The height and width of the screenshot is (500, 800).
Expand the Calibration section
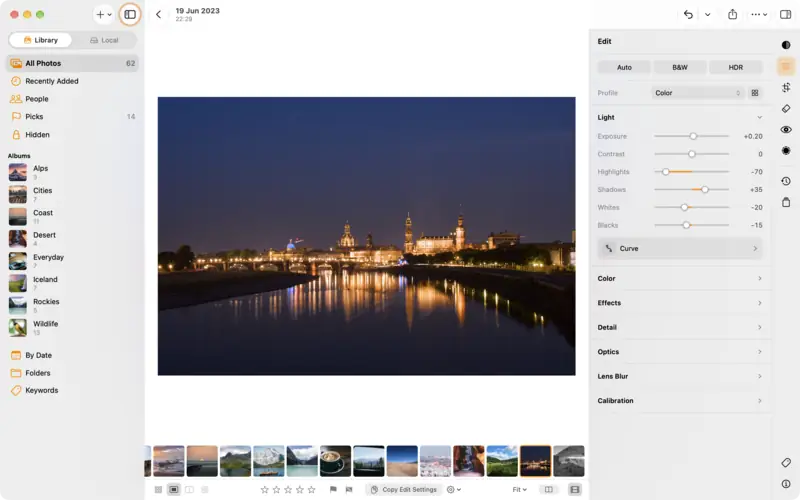tap(680, 401)
